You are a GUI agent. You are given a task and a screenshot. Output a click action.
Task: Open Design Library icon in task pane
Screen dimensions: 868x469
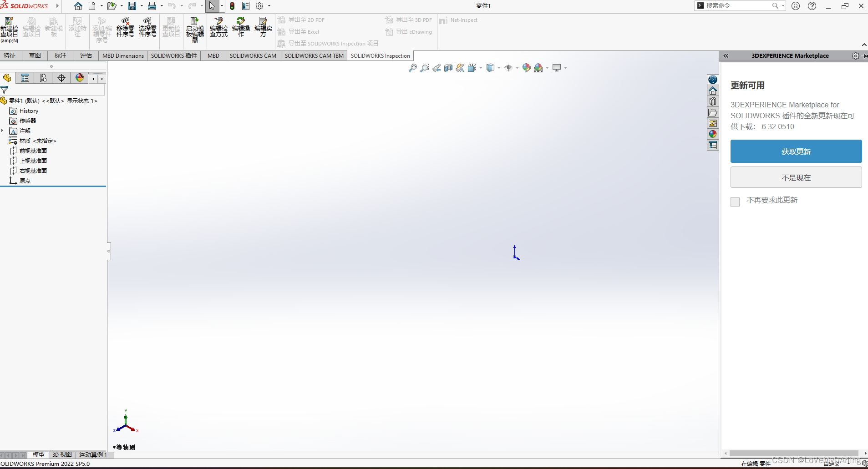click(713, 101)
